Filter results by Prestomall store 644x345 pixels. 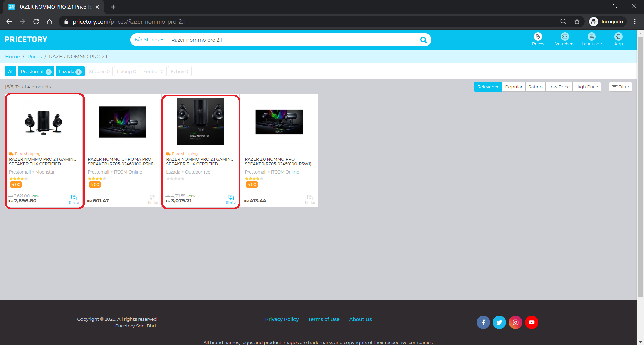36,71
